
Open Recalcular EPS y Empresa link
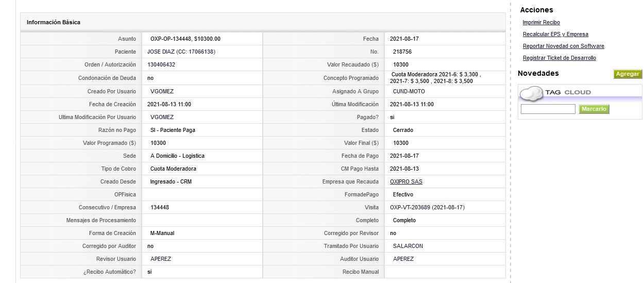click(x=555, y=35)
